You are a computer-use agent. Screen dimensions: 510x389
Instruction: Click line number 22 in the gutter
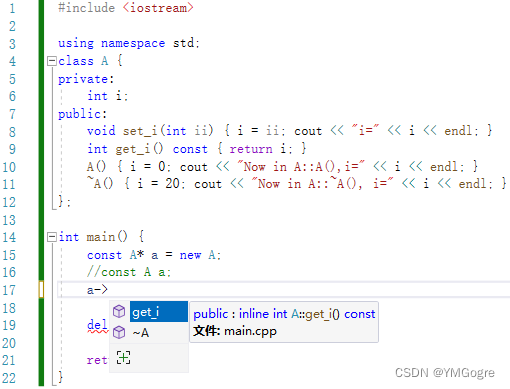(x=9, y=378)
